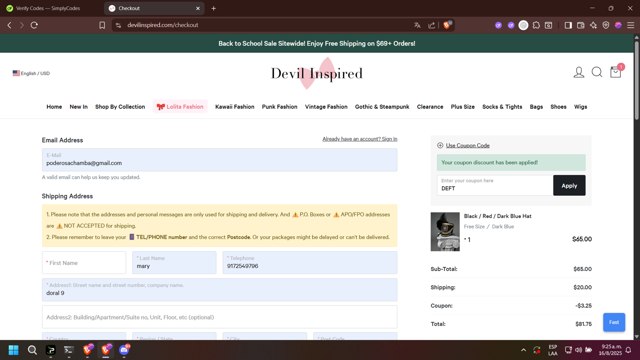The height and width of the screenshot is (360, 640).
Task: Show hidden system tray icons
Action: click(523, 350)
